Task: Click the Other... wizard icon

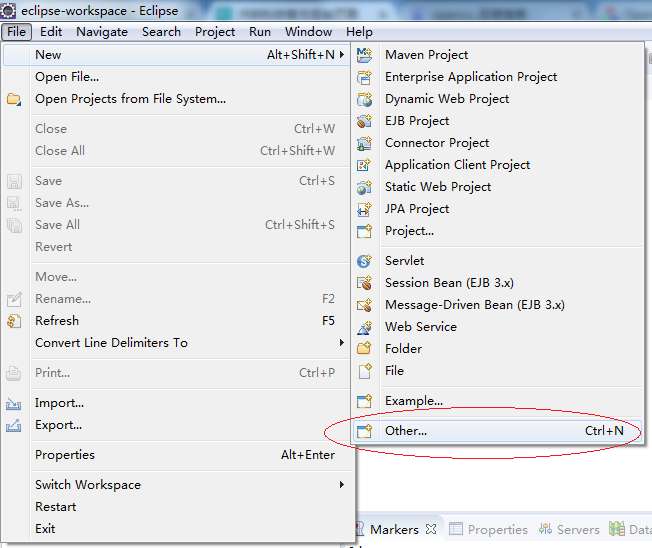Action: click(364, 431)
